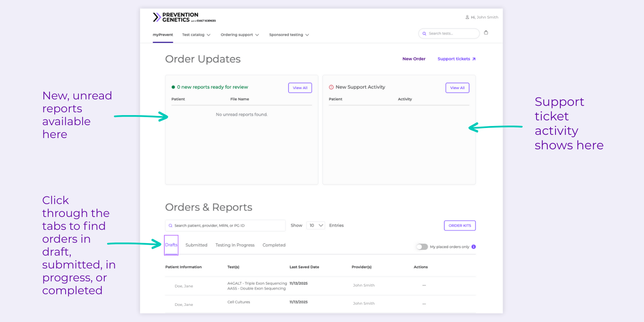This screenshot has width=644, height=322.
Task: Toggle My placed orders only switch
Action: [x=422, y=247]
